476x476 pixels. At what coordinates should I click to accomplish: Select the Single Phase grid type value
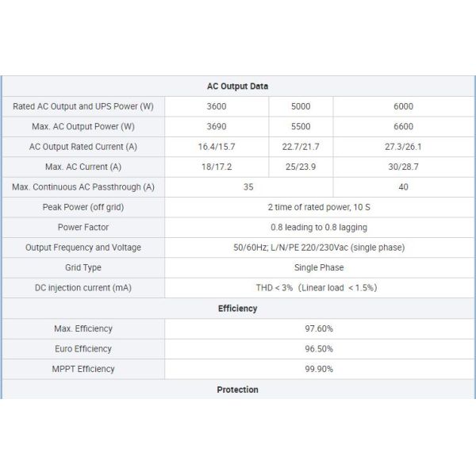point(319,267)
